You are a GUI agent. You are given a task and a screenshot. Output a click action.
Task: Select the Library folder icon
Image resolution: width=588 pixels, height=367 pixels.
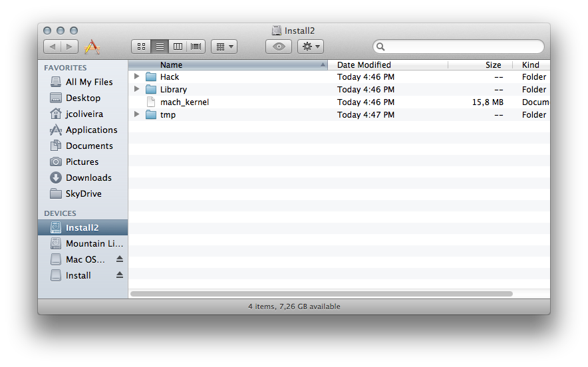point(151,90)
